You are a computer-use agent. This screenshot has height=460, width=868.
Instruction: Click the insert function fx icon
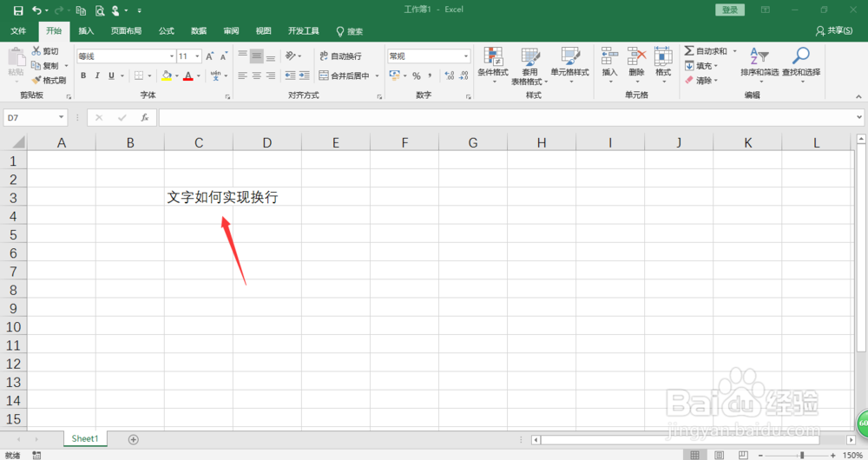click(144, 117)
